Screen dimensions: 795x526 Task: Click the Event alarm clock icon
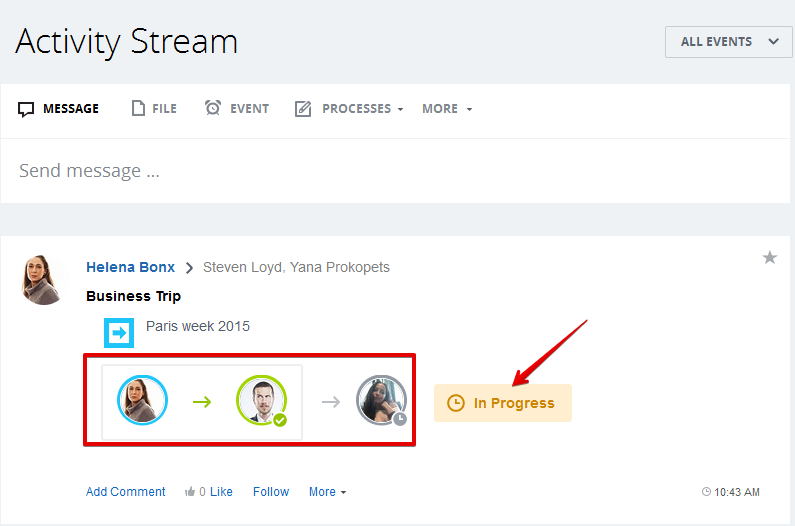click(x=213, y=108)
